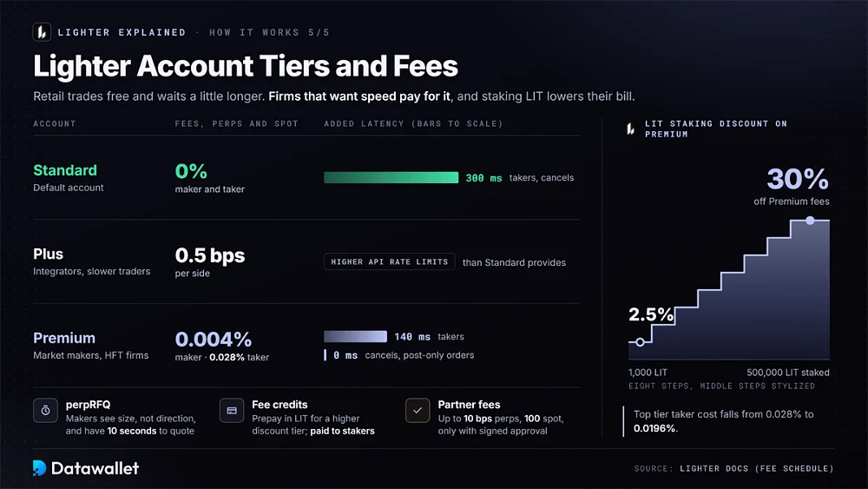Click the Higher API Rate Limits badge

pyautogui.click(x=390, y=261)
